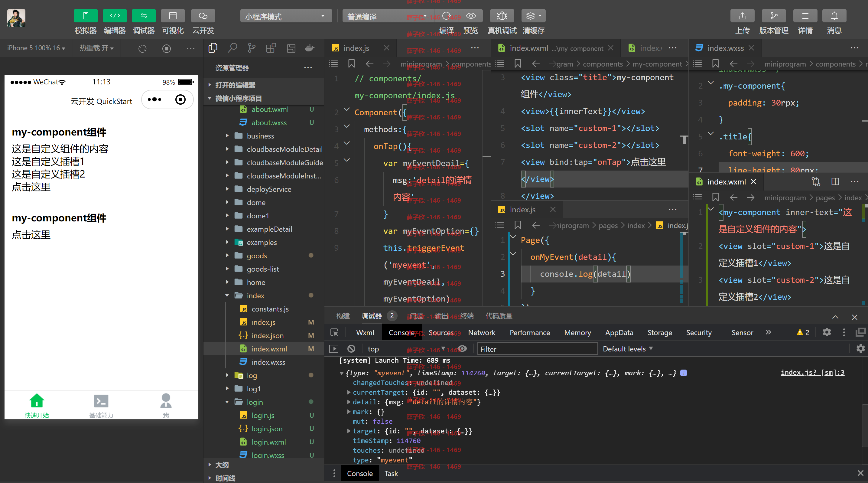Viewport: 868px width, 483px height.
Task: Open the Default levels dropdown
Action: [x=628, y=349]
